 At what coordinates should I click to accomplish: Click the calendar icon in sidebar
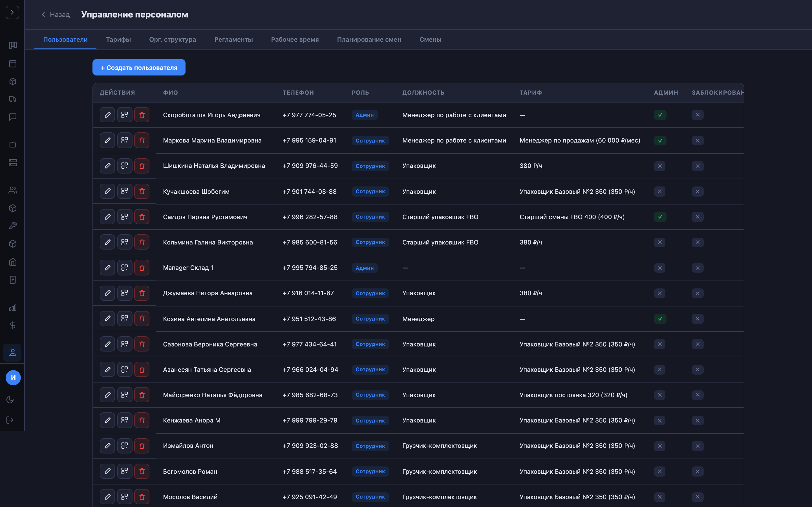point(13,63)
